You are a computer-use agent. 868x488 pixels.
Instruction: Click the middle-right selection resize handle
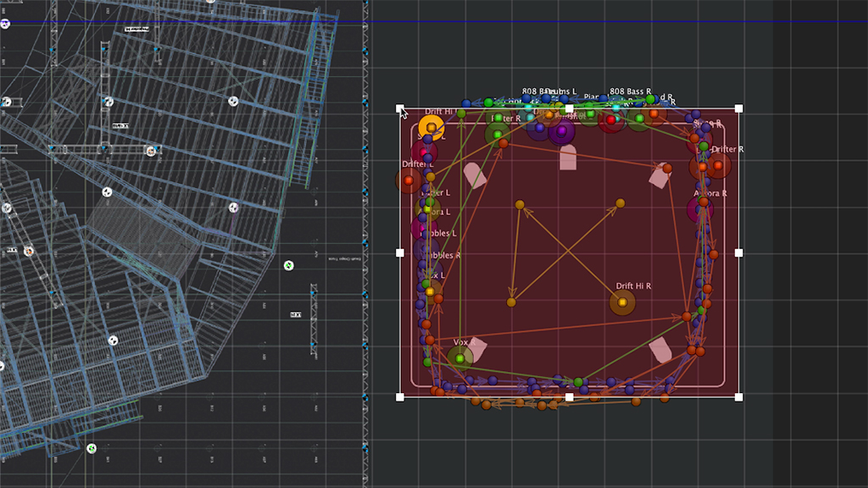point(738,252)
